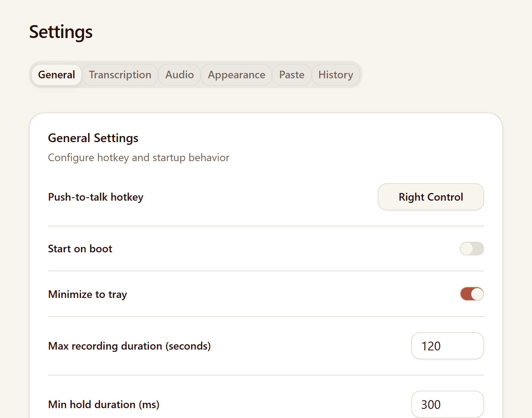Click the Min hold duration input
The height and width of the screenshot is (418, 532).
(447, 404)
